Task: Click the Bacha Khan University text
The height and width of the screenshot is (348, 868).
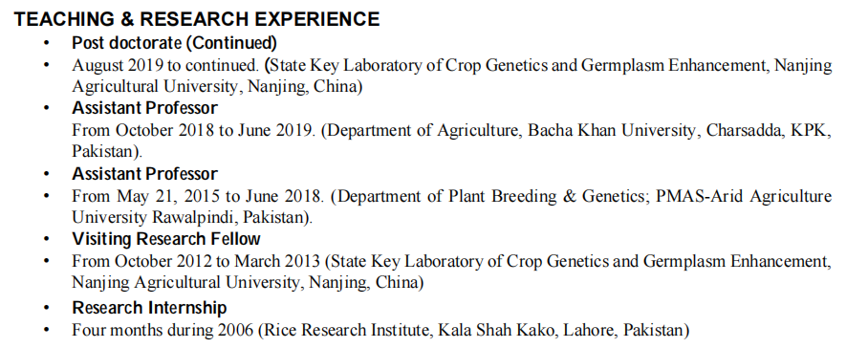Action: tap(611, 131)
